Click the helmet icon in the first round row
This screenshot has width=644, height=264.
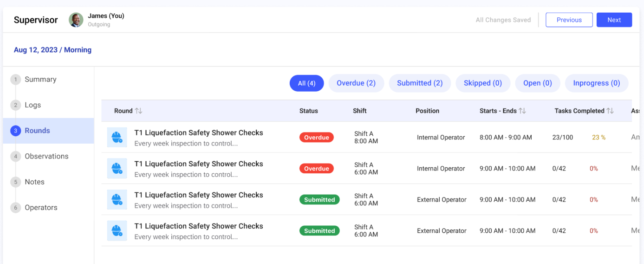[x=117, y=137]
